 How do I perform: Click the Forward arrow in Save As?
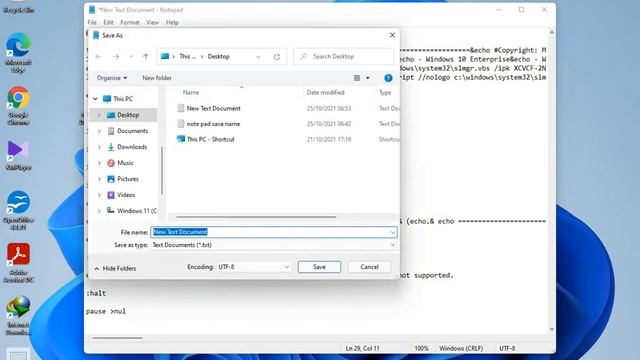click(x=116, y=57)
